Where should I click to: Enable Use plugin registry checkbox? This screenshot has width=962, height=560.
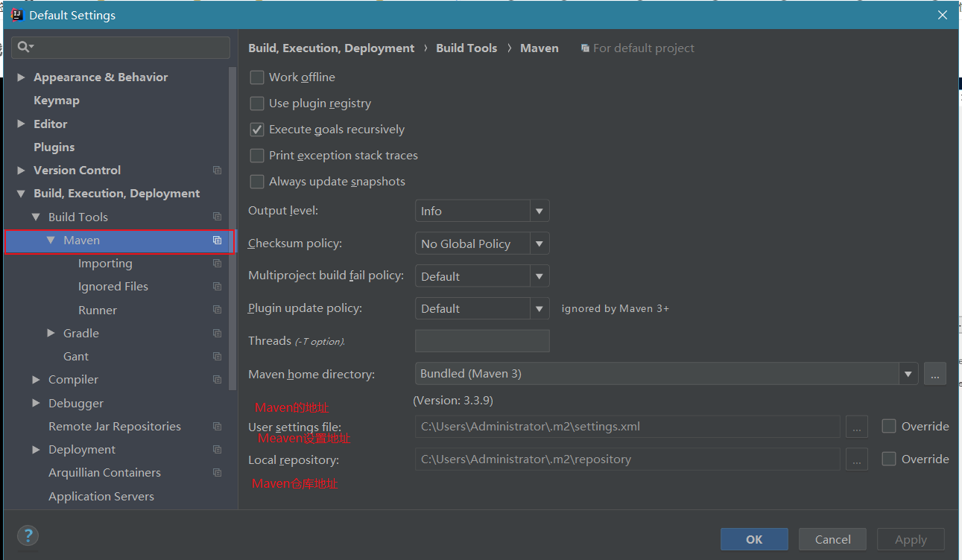tap(257, 104)
